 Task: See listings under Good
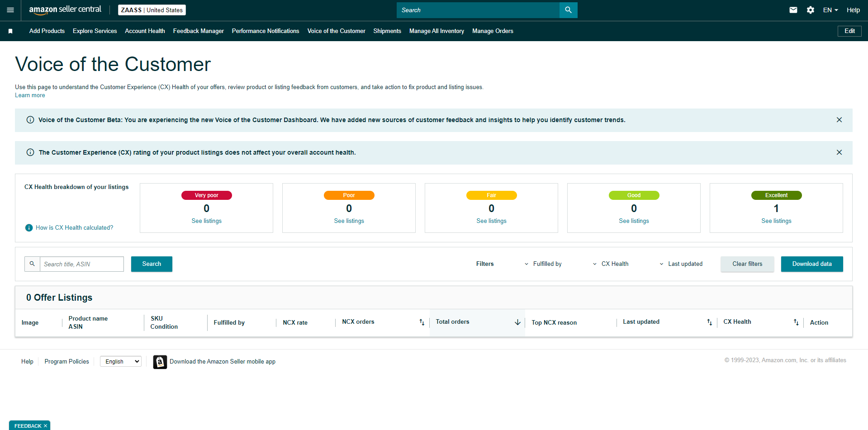[x=634, y=221]
